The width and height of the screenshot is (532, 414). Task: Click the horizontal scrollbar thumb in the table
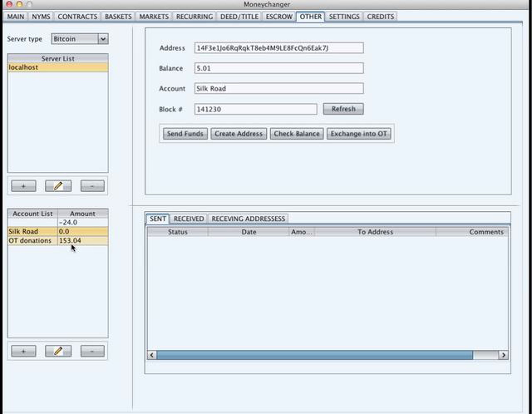tap(315, 355)
